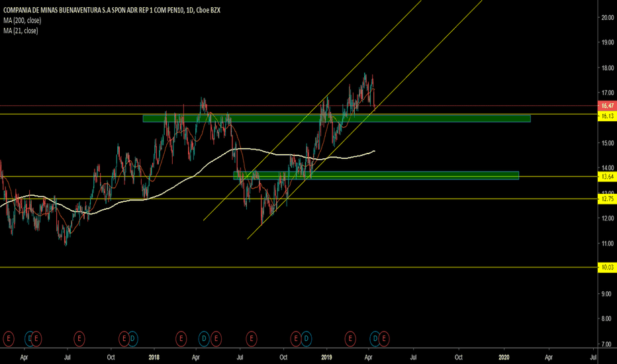The height and width of the screenshot is (364, 617).
Task: Select the lower green support zone rectangle
Action: 376,175
